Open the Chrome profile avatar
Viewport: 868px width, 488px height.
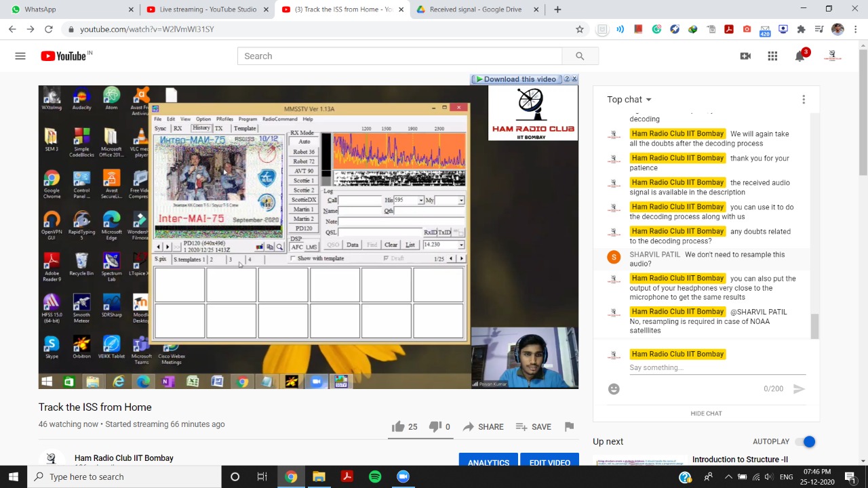[x=837, y=29]
